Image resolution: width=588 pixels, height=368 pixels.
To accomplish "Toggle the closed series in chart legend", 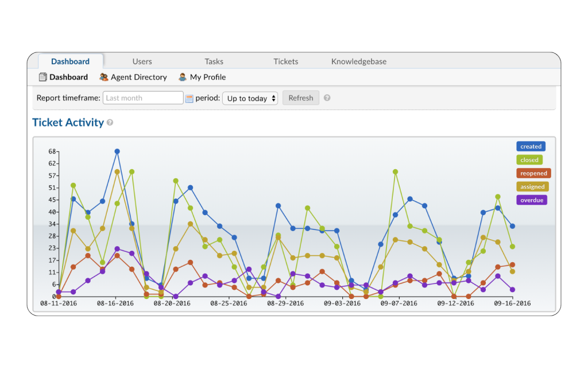I will tap(529, 160).
